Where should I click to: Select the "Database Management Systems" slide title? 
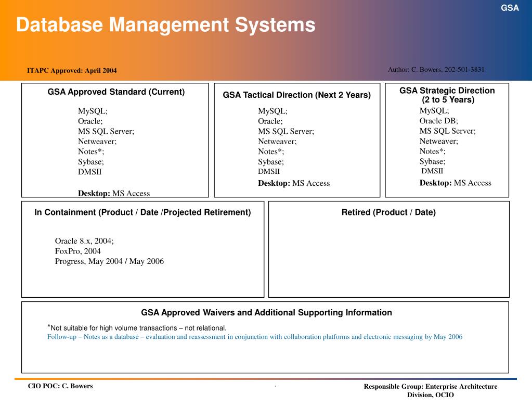point(166,25)
